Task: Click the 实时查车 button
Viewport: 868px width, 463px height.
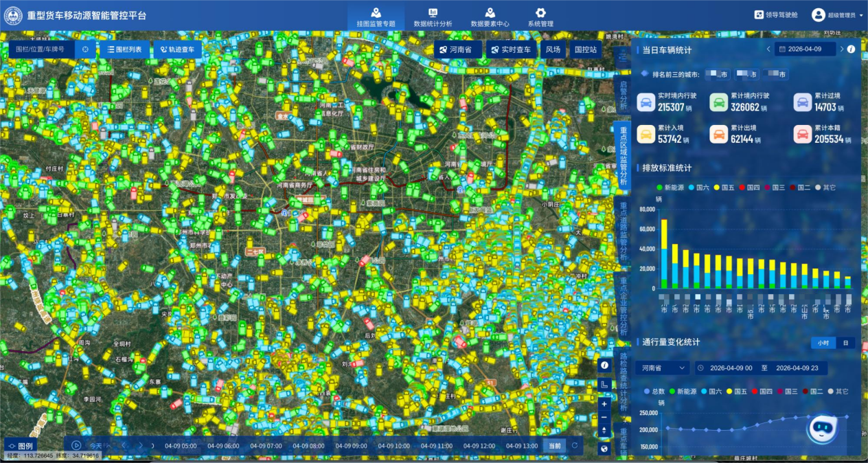Action: pyautogui.click(x=512, y=49)
